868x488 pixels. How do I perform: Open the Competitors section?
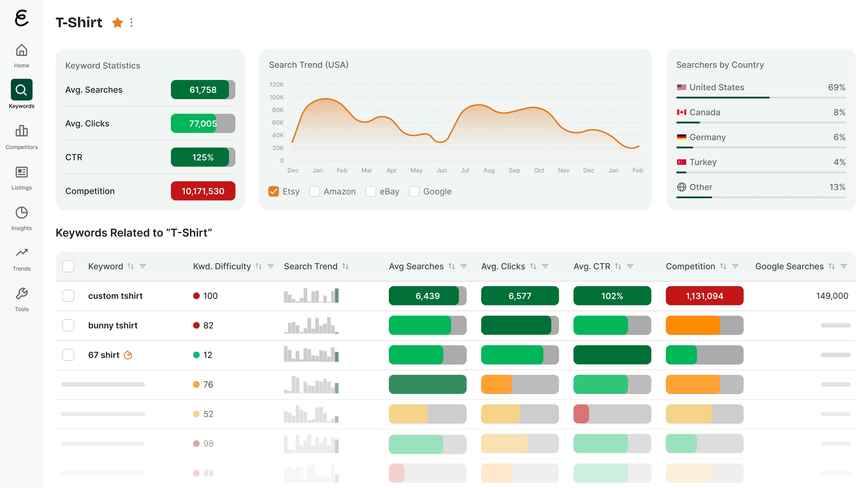[22, 137]
